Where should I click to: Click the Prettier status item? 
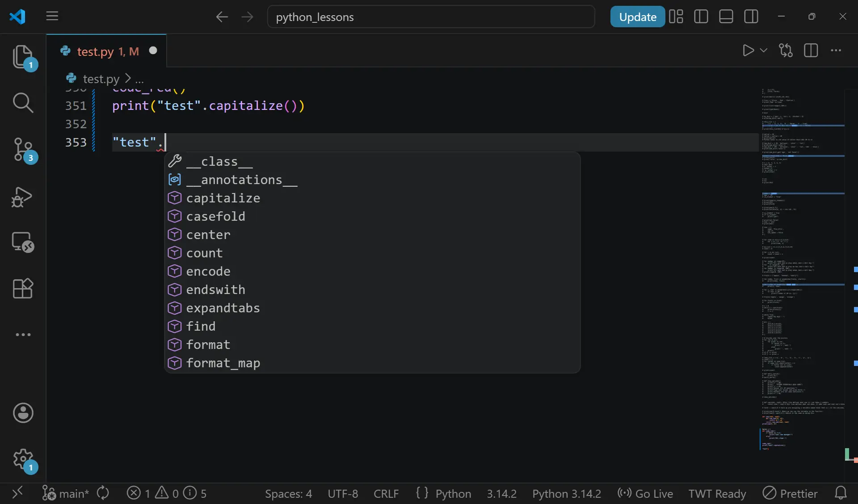(x=790, y=494)
